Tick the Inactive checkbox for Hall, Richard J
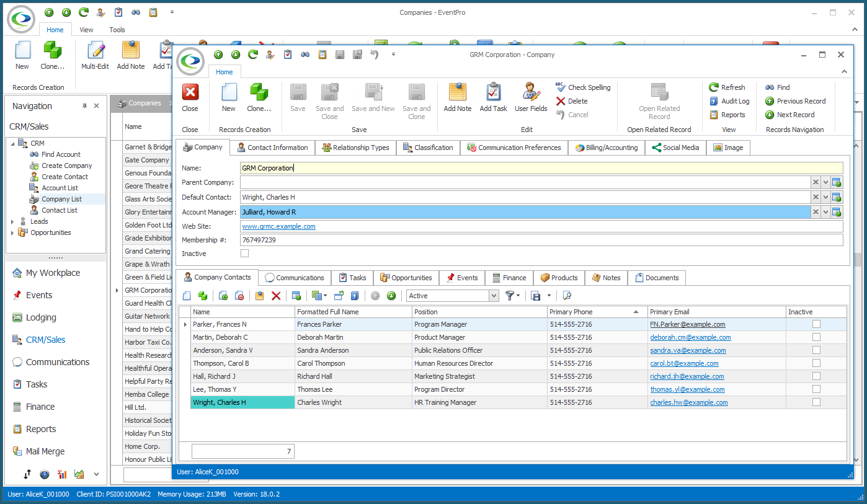 [x=816, y=376]
